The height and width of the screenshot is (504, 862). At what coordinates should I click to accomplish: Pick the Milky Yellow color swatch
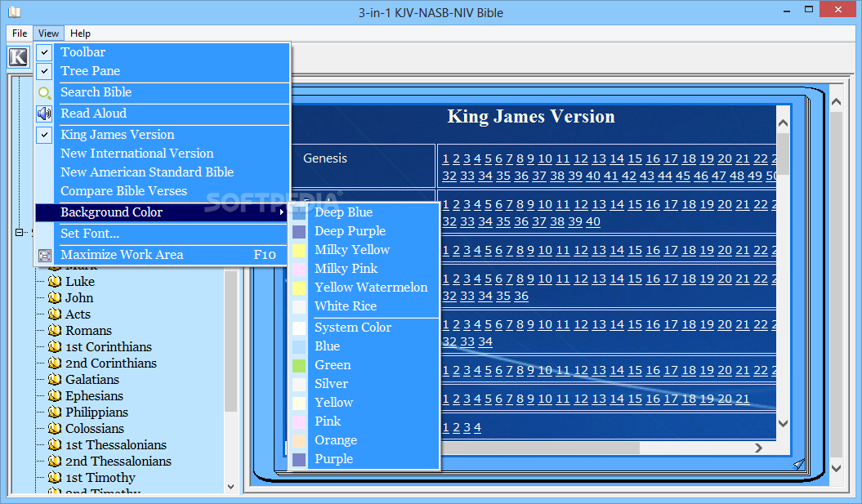click(x=299, y=251)
